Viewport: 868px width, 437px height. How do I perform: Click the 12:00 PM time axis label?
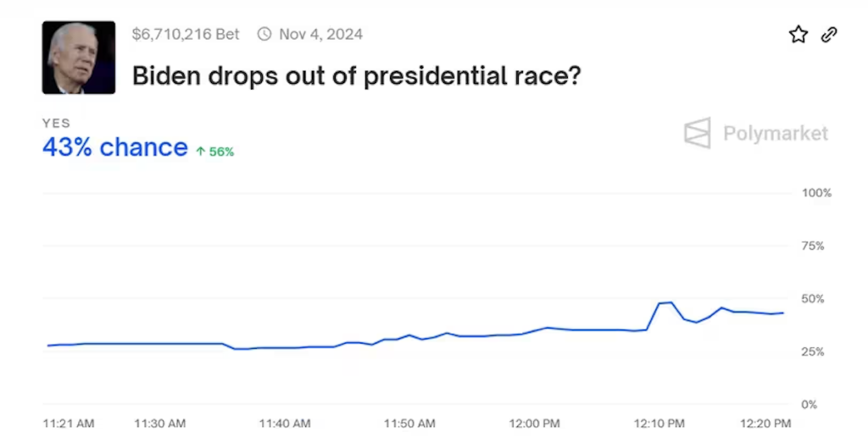[535, 423]
